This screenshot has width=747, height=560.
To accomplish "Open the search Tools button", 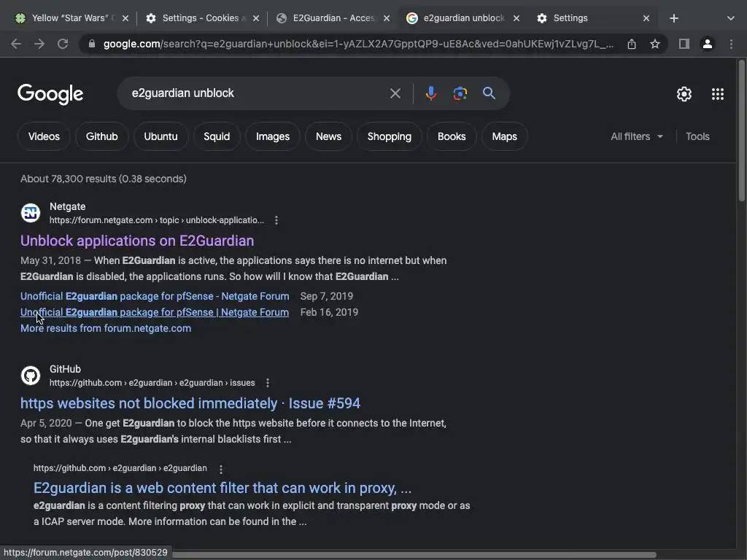I will [x=697, y=136].
